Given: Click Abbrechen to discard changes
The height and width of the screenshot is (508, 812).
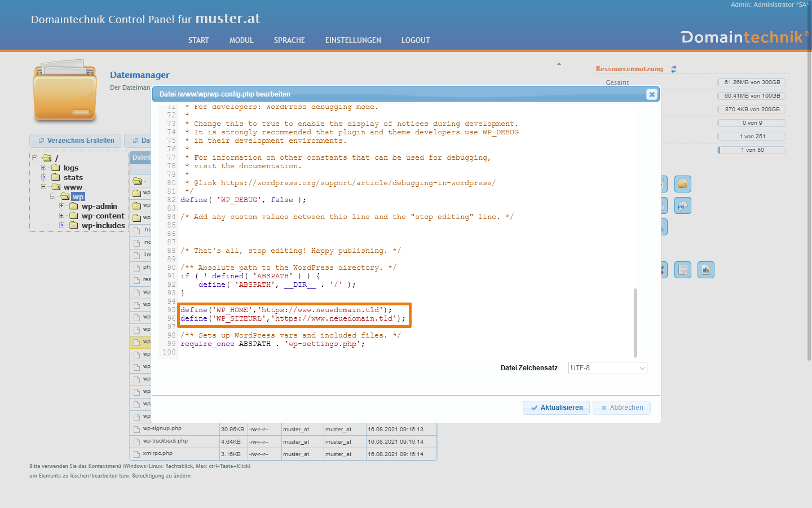Looking at the screenshot, I should click(x=621, y=407).
